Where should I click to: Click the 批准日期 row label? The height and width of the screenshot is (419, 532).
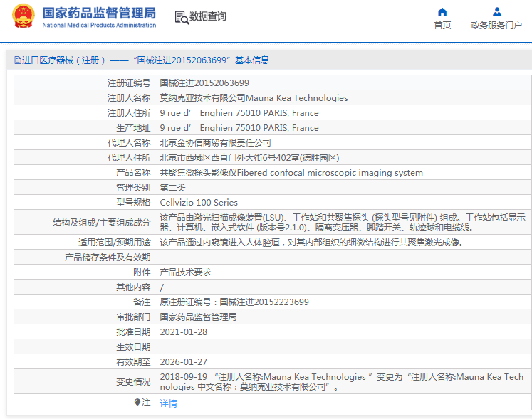133,332
